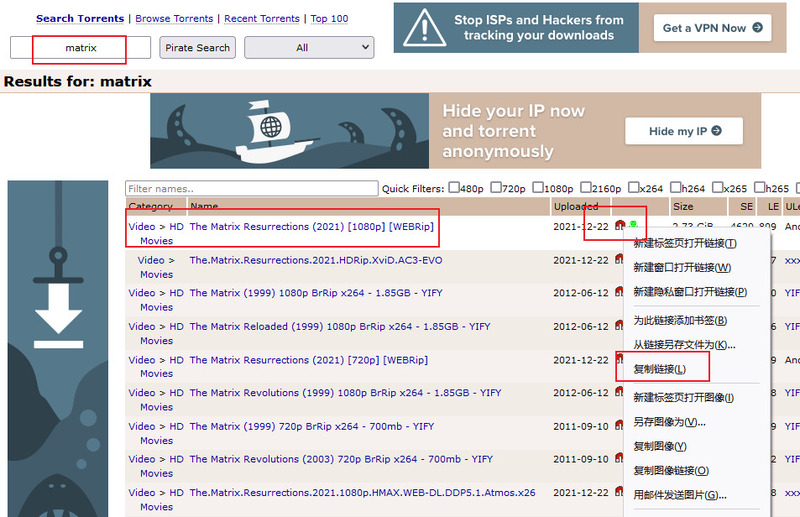
Task: Sort by the Name column header
Action: click(204, 206)
